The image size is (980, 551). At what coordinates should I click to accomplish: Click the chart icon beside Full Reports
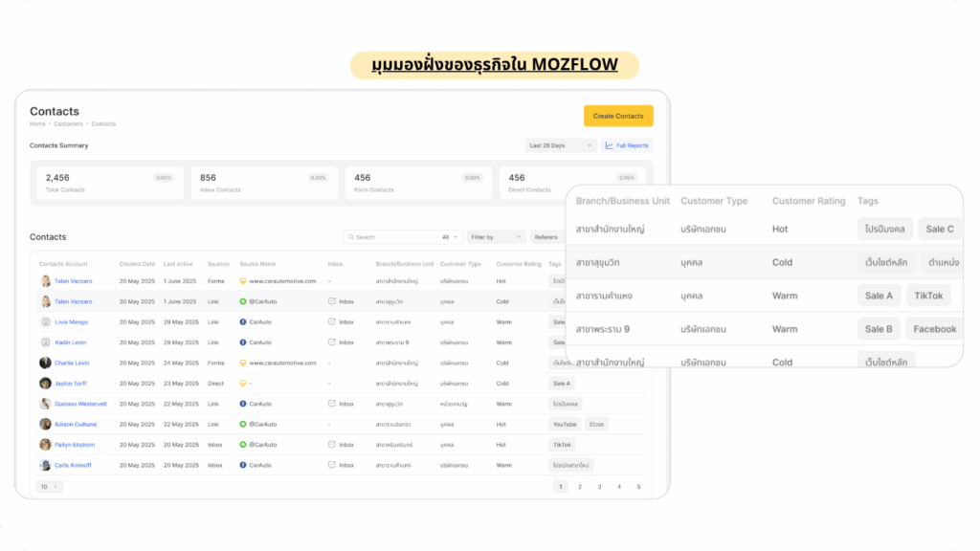(610, 145)
